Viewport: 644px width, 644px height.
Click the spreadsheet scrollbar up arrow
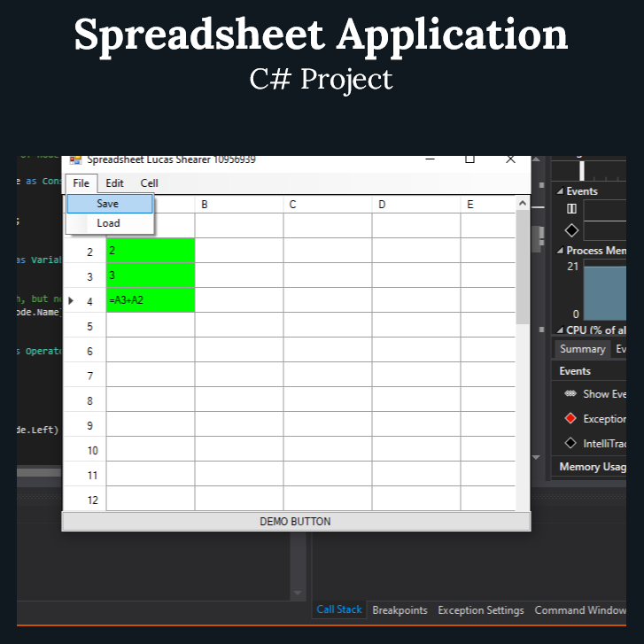[523, 203]
